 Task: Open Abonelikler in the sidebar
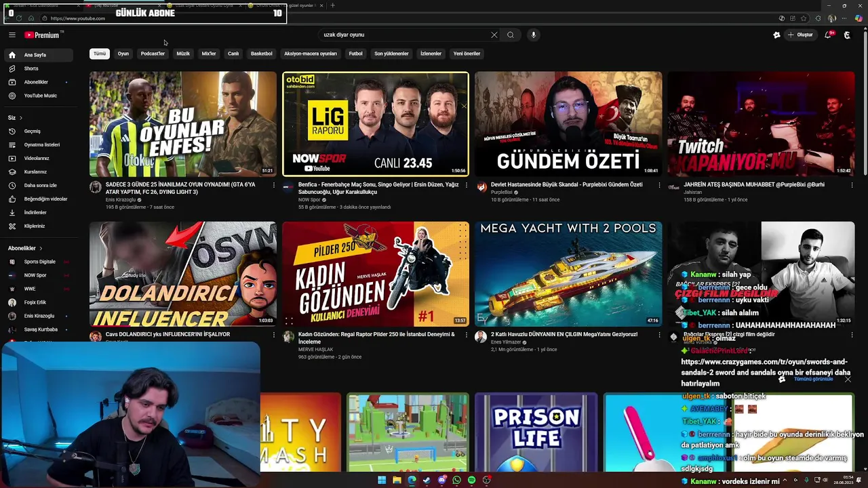point(38,82)
